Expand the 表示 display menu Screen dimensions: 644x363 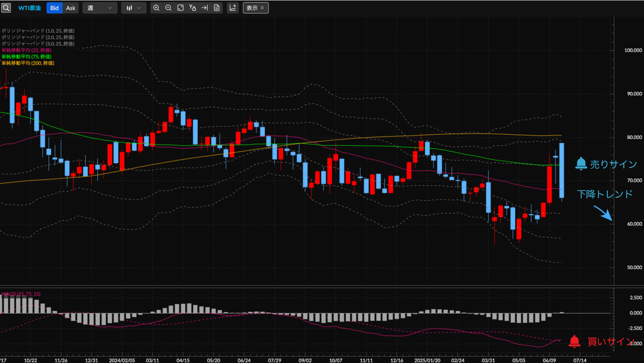pos(255,8)
